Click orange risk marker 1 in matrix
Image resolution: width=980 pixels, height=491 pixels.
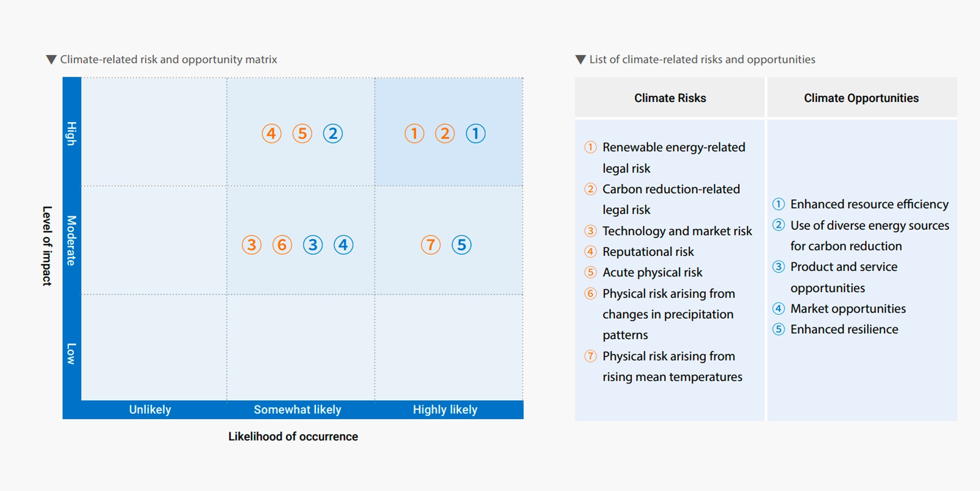click(414, 134)
